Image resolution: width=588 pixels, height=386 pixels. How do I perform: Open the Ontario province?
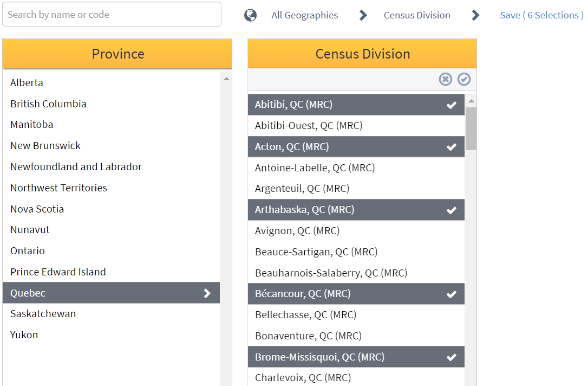click(111, 251)
